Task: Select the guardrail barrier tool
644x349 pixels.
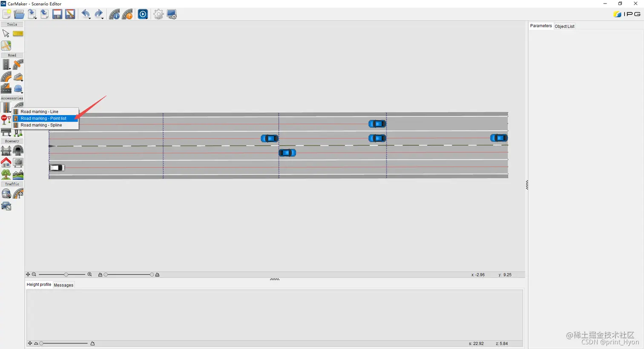Action: coord(6,132)
